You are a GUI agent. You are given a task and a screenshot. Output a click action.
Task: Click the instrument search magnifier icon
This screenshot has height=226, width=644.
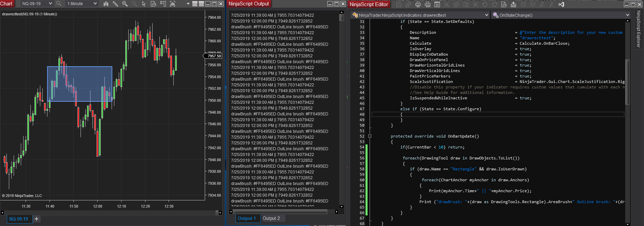point(59,4)
